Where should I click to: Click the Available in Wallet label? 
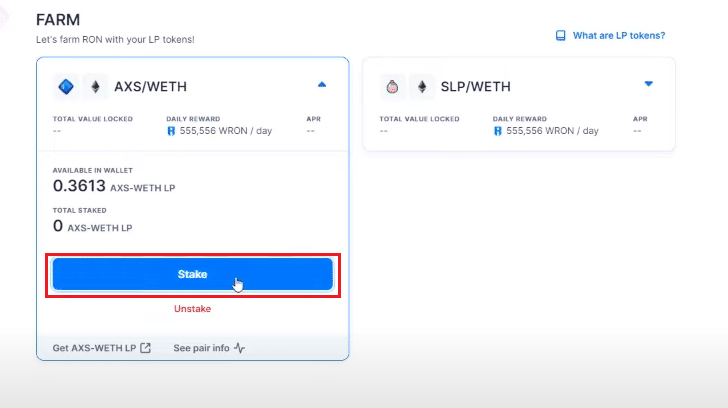93,170
